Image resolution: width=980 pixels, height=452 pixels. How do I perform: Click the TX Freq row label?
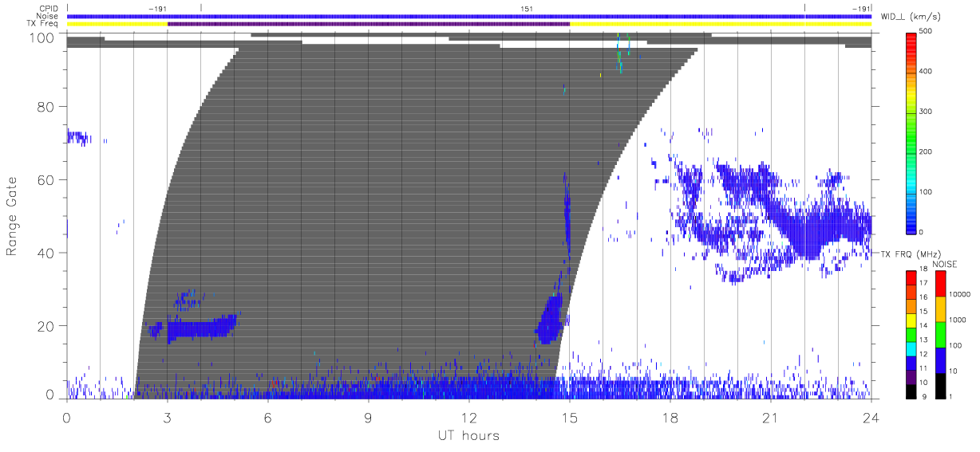click(x=44, y=24)
